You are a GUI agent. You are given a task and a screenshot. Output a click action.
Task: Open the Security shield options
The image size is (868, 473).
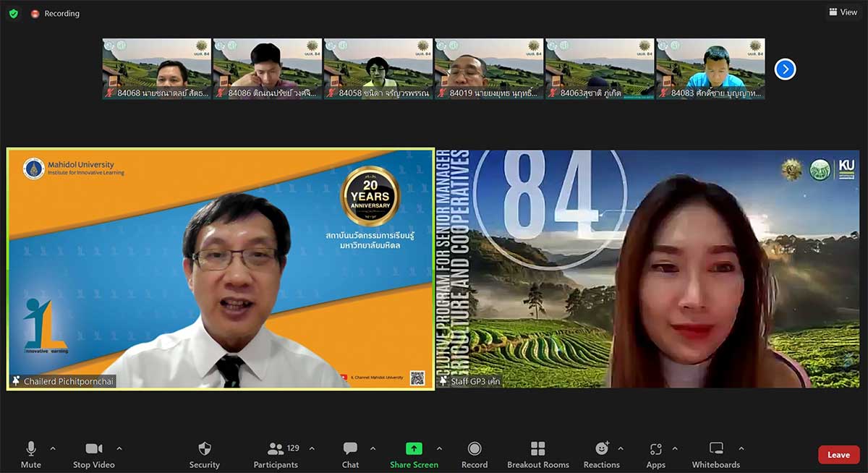(x=205, y=453)
